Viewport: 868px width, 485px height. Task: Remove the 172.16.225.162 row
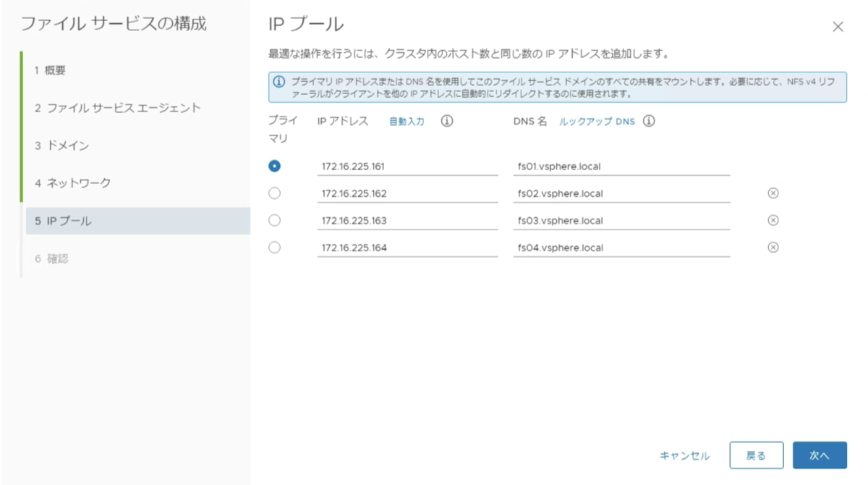click(x=772, y=193)
